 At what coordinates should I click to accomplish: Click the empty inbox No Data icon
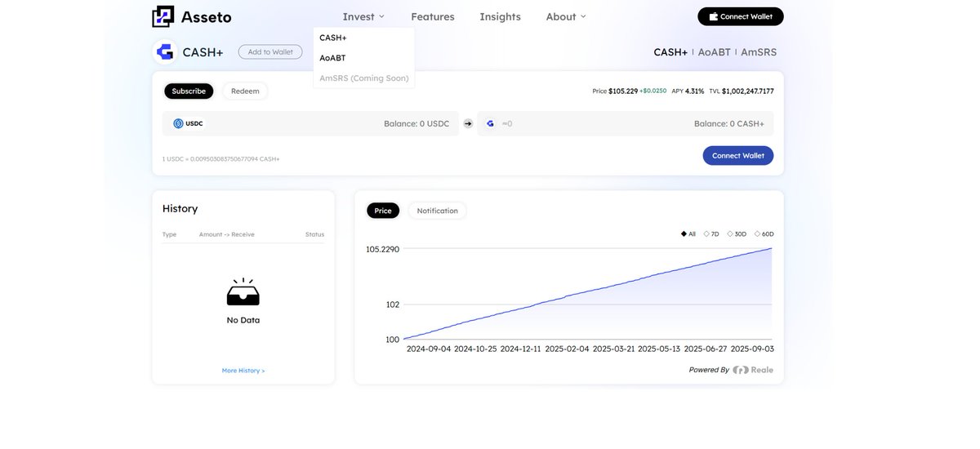tap(243, 291)
